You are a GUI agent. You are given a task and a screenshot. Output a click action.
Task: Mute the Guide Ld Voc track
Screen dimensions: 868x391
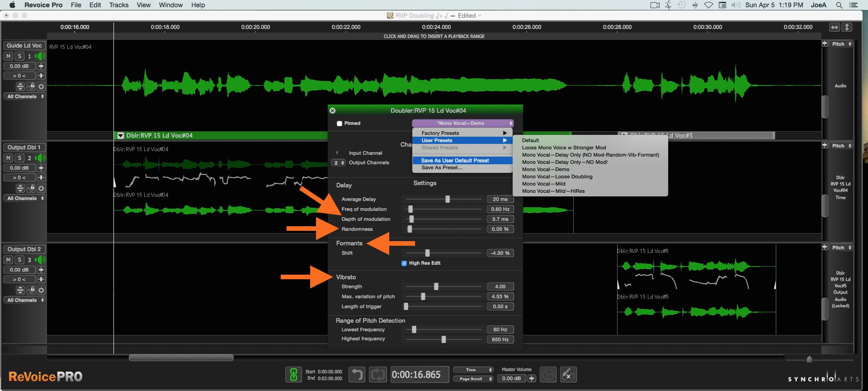pyautogui.click(x=8, y=56)
